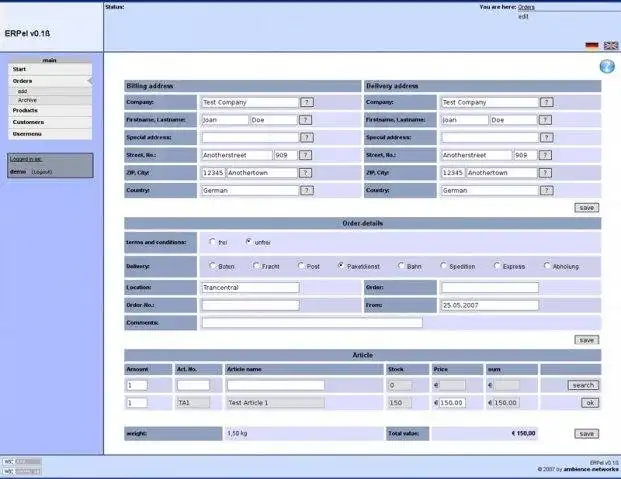Image resolution: width=621 pixels, height=479 pixels.
Task: Save the order next to Total value
Action: click(x=587, y=434)
